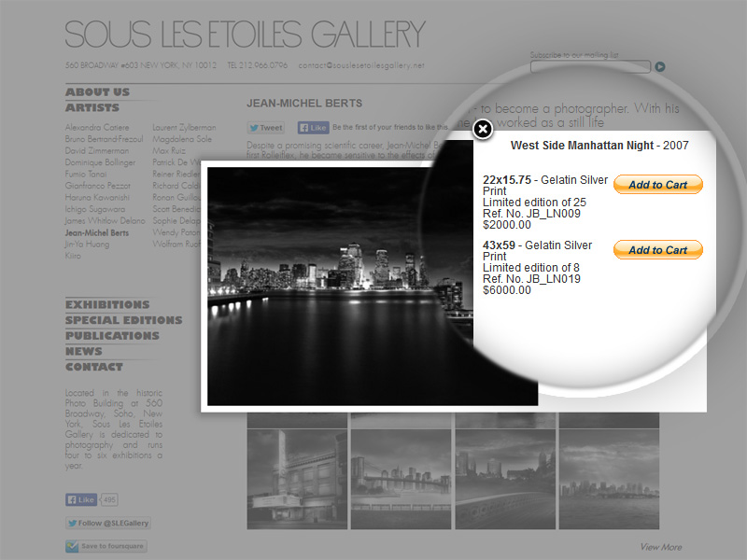Select artist Haruna Kawanishi

point(97,198)
